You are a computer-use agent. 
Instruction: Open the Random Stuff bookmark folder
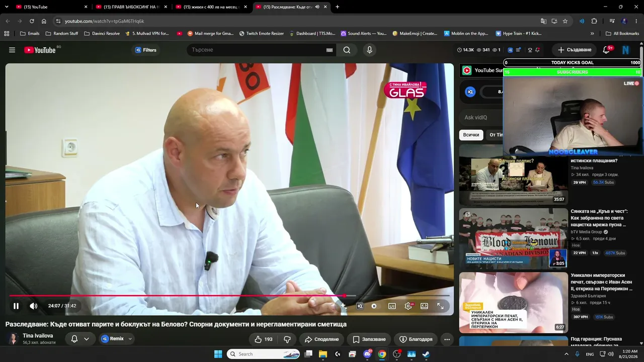(62, 34)
